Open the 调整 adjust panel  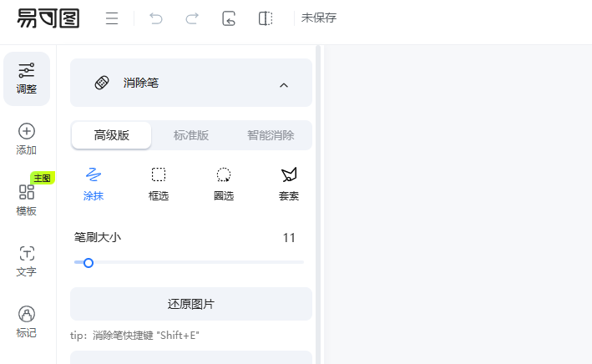point(27,78)
